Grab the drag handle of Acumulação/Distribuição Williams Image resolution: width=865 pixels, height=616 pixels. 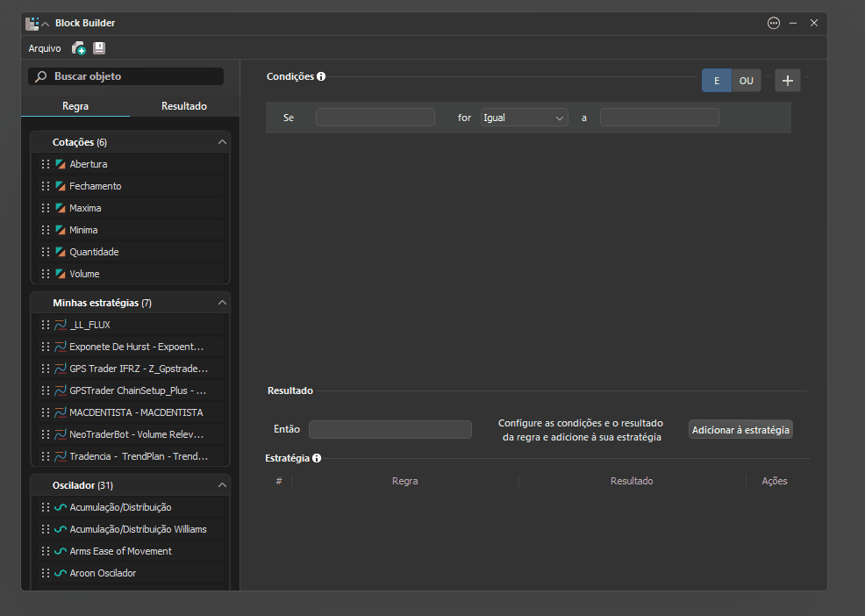46,529
